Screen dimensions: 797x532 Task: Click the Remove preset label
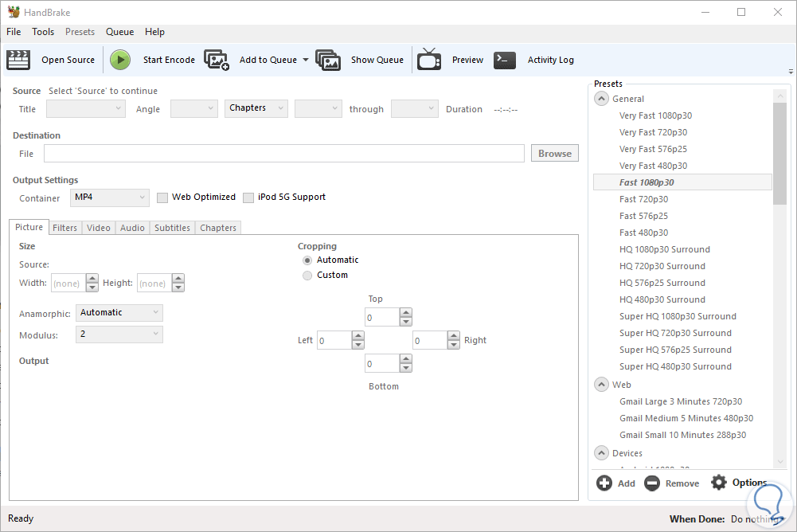coord(682,483)
